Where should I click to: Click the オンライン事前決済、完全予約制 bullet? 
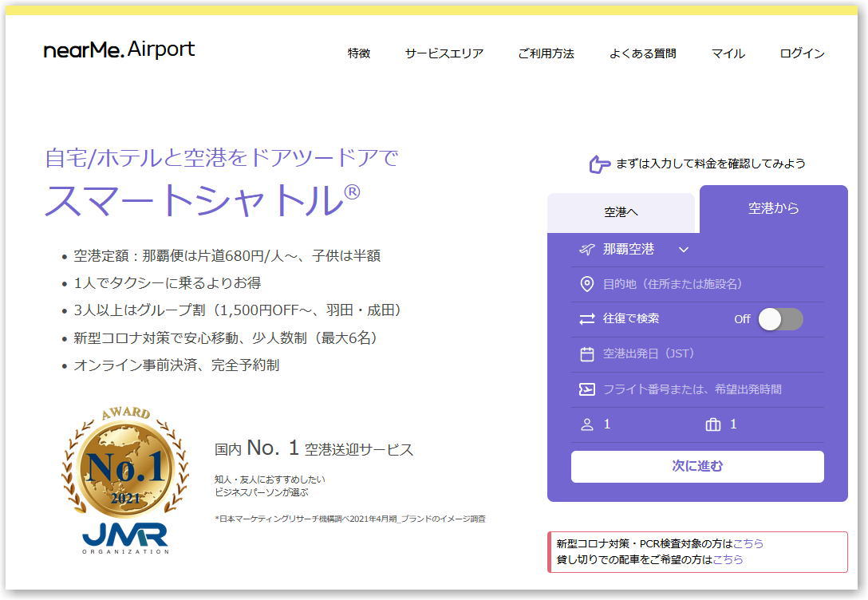coord(176,365)
